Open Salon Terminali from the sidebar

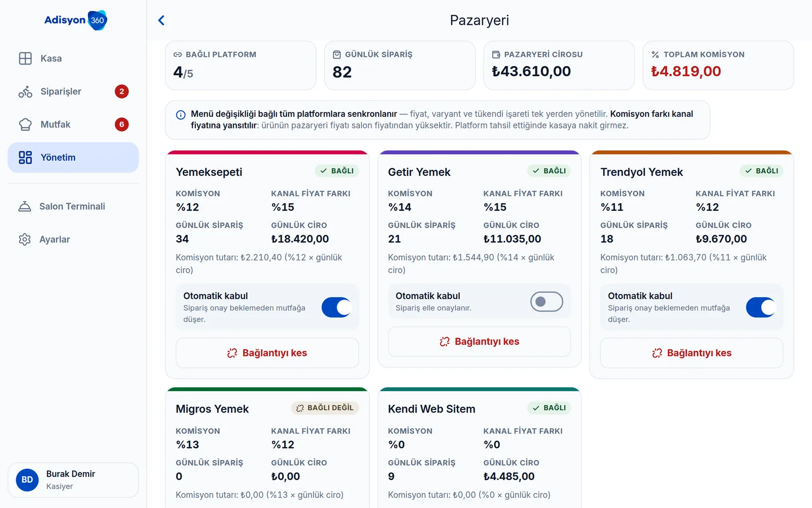pyautogui.click(x=73, y=206)
